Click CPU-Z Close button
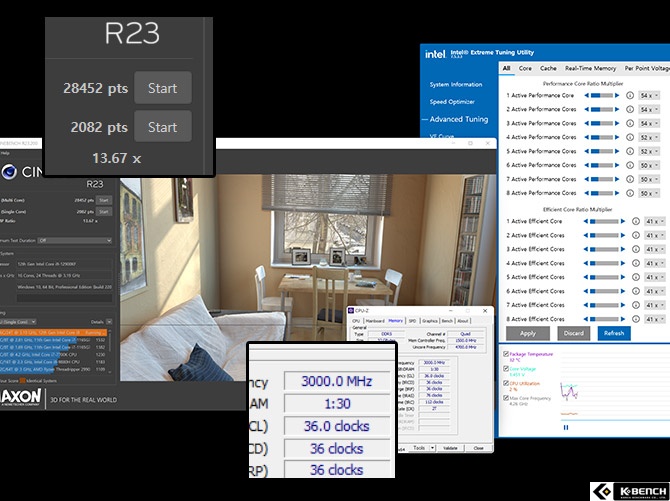The height and width of the screenshot is (501, 670). pos(478,448)
